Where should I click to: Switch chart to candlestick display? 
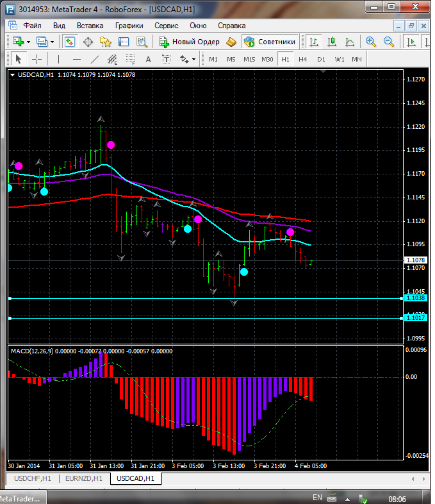332,42
